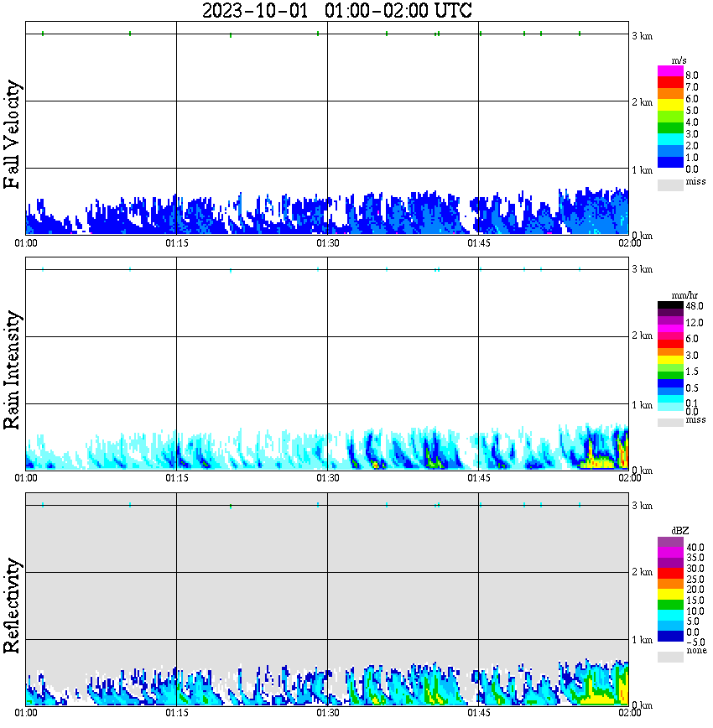Viewport: 713px width, 728px height.
Task: Select the green swatch in the dBZ legend
Action: tap(670, 604)
